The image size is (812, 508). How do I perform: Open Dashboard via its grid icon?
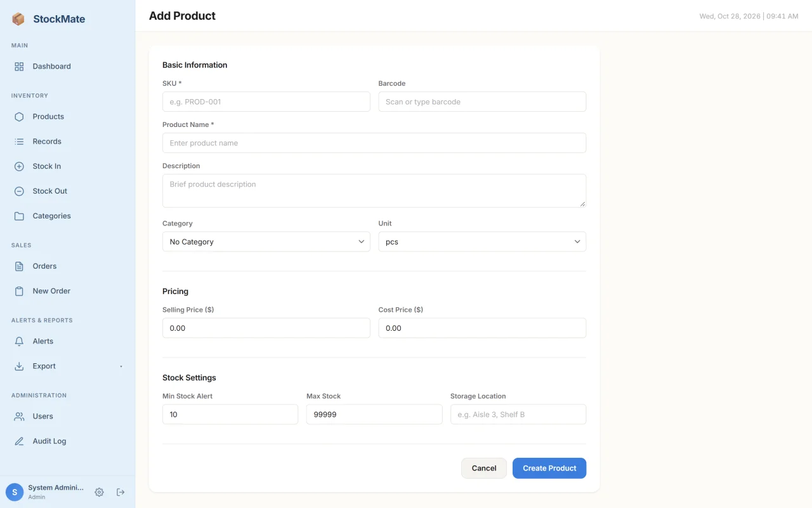[x=19, y=66]
